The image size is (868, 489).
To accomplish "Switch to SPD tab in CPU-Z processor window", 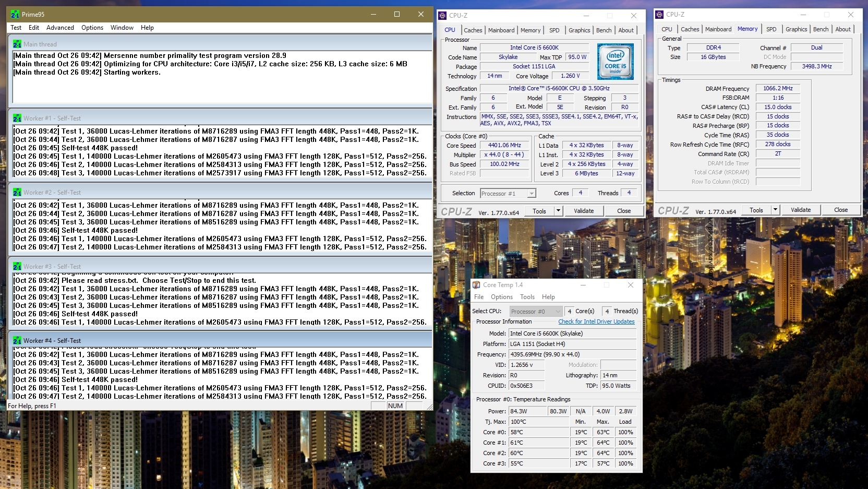I will (554, 30).
